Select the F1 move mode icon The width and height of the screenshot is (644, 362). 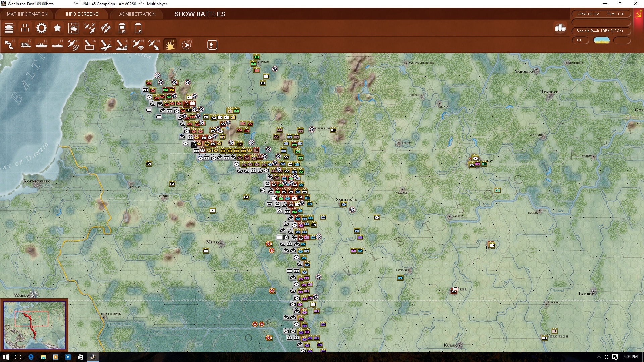pyautogui.click(x=9, y=45)
